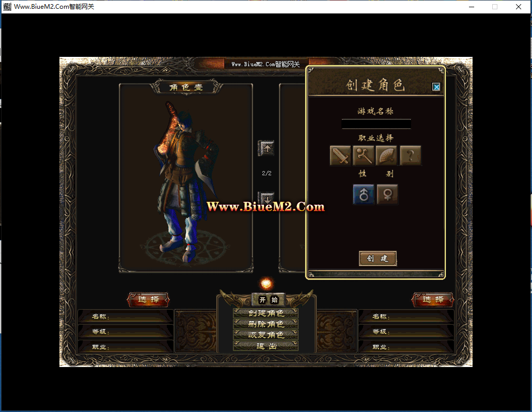
Task: Click the 等级 row below the 创建角色 dialog
Action: point(406,331)
